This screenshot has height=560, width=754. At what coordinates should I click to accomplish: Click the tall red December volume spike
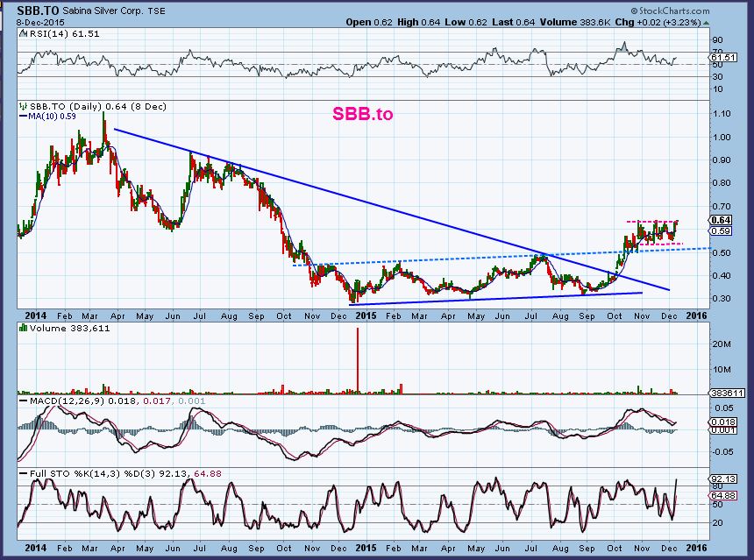click(358, 360)
